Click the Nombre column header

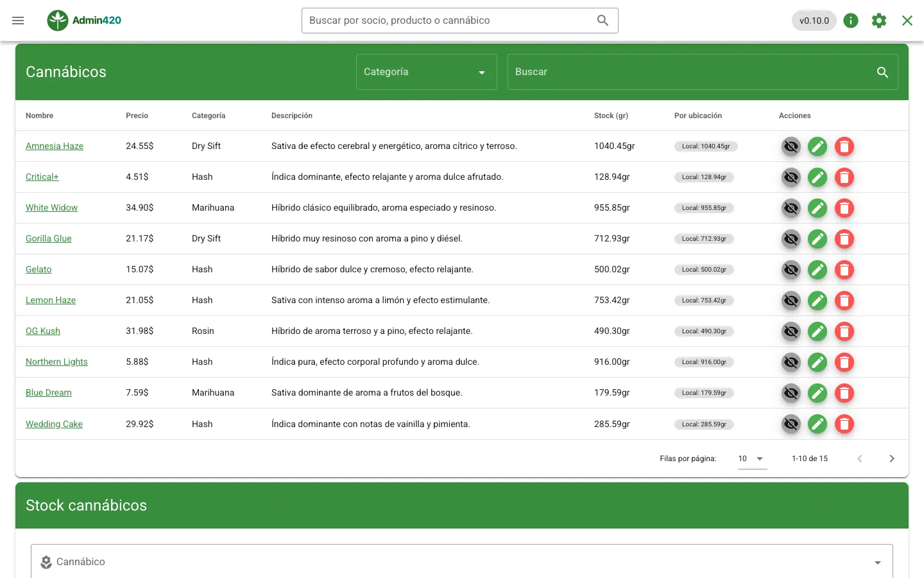click(x=40, y=116)
